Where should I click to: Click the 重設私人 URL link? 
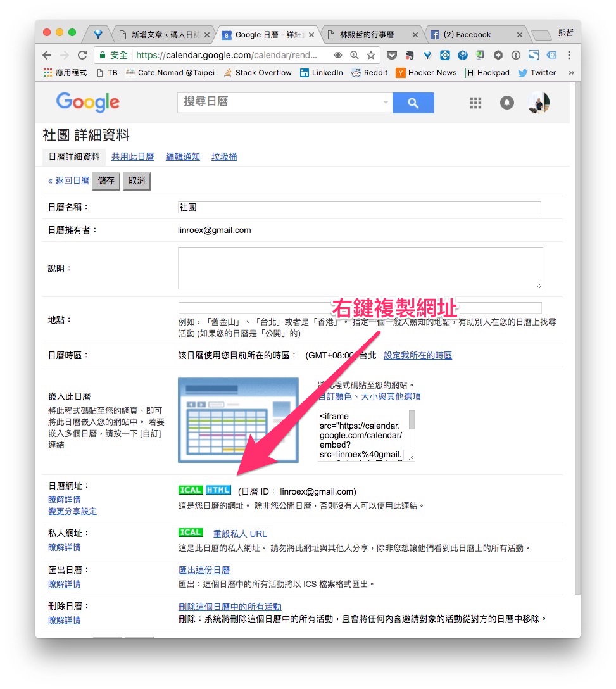(240, 533)
